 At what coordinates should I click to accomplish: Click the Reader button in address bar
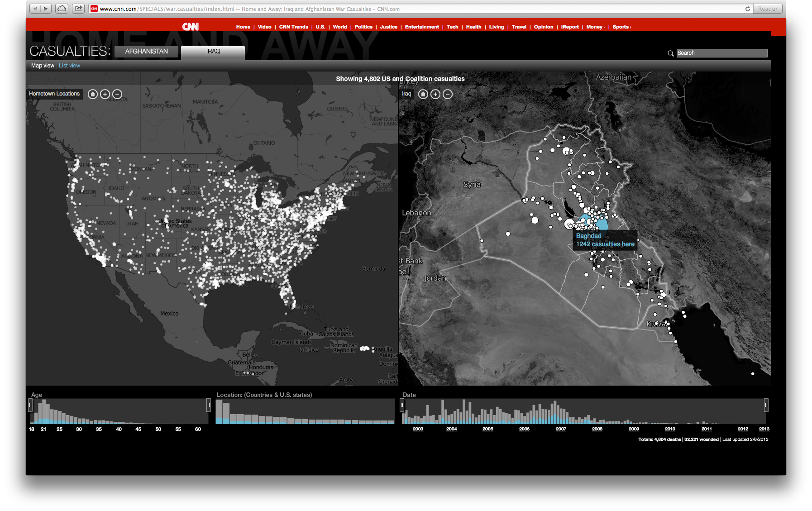pyautogui.click(x=768, y=9)
